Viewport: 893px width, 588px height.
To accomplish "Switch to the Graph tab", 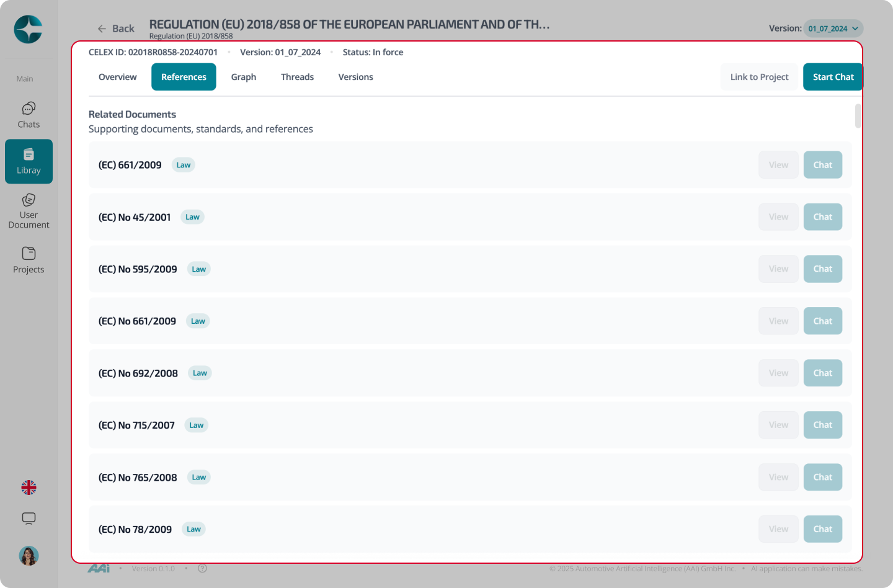I will [x=244, y=77].
